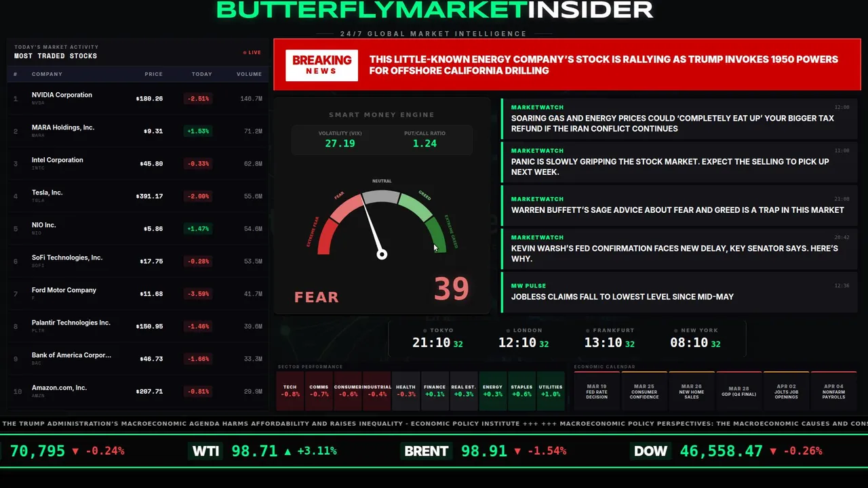
Task: Sort the stock table by Volume column header
Action: (249, 74)
